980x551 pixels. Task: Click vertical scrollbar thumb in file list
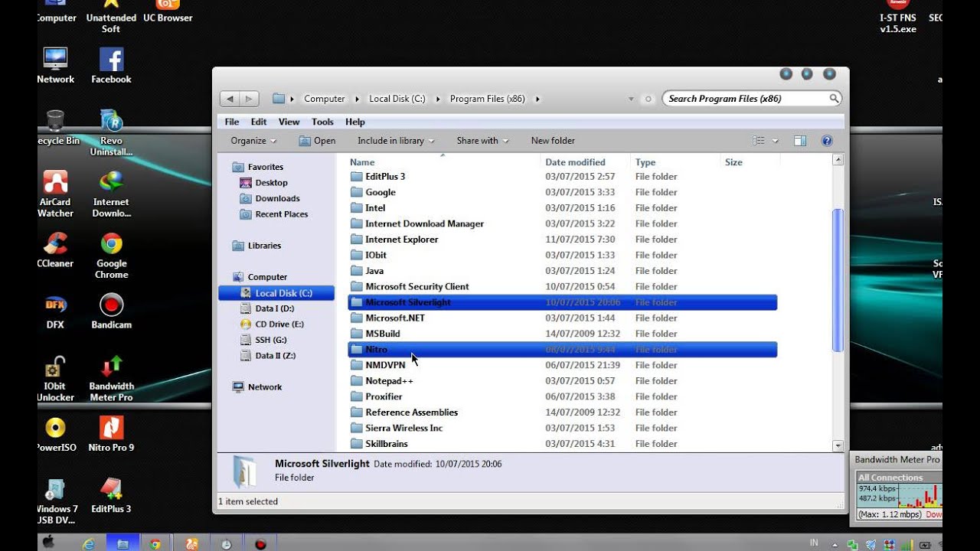(838, 280)
